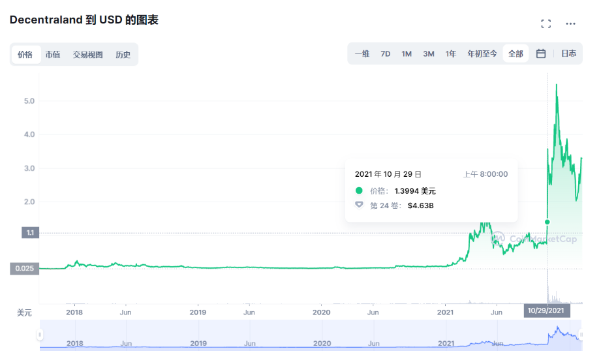Click the Decentraland 到 USD 的图表 heading

(84, 20)
